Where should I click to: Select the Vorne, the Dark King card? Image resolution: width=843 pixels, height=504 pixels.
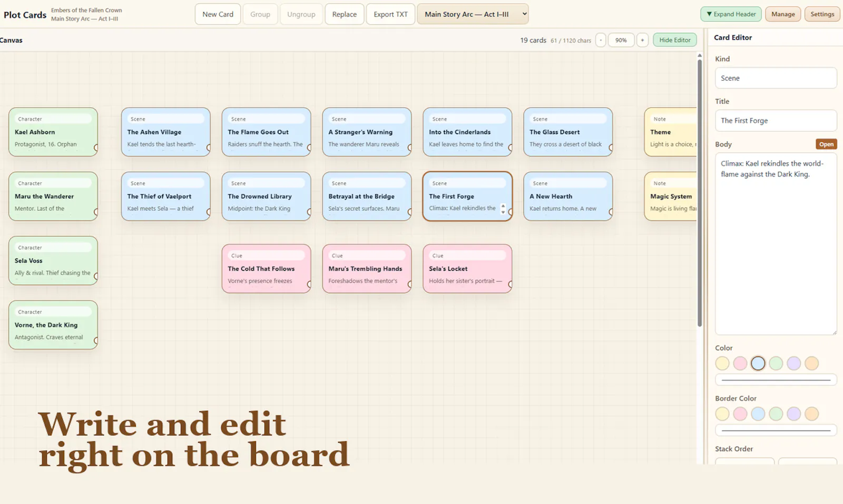click(x=53, y=325)
